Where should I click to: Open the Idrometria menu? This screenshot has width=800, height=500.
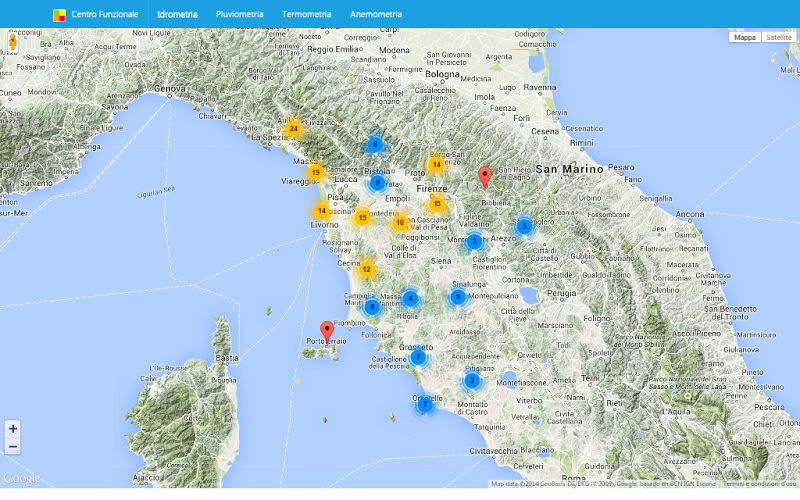pos(177,14)
